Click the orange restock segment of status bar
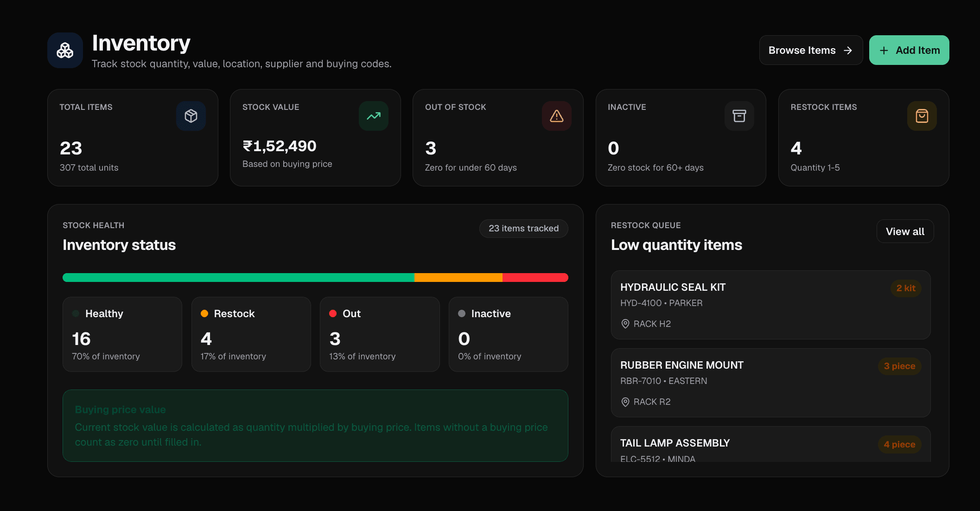The height and width of the screenshot is (511, 980). [458, 278]
